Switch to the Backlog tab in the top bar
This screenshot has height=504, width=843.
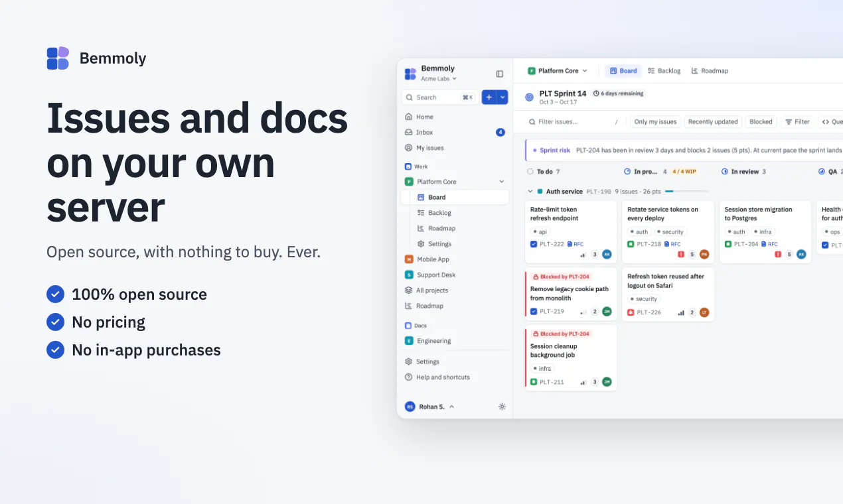(664, 71)
